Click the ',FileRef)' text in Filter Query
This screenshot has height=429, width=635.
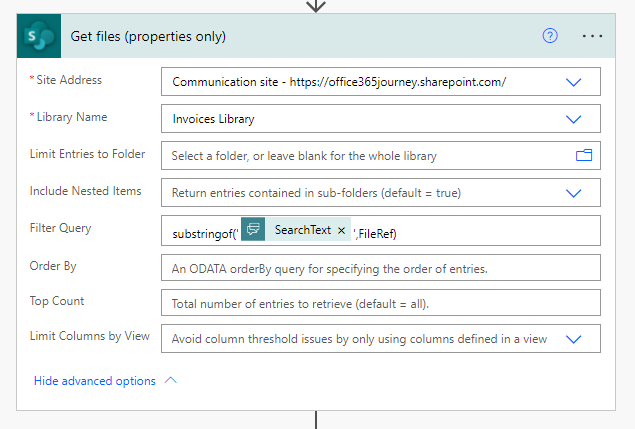point(375,234)
